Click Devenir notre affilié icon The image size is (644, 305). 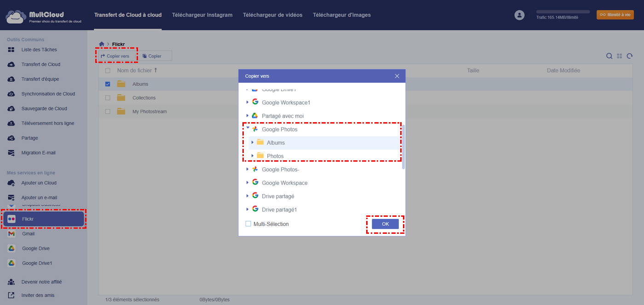pyautogui.click(x=11, y=282)
